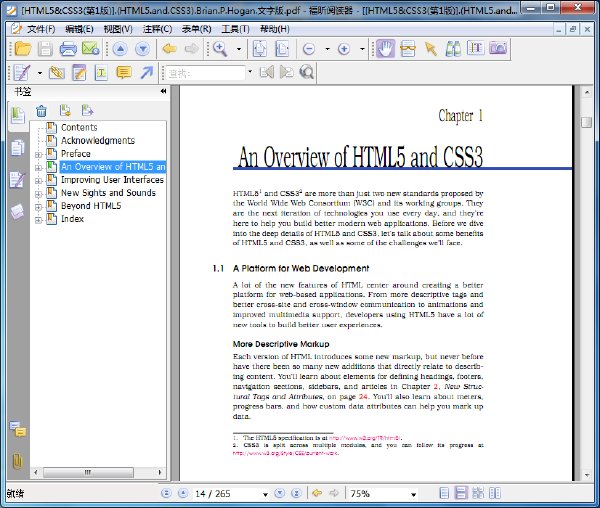Open a file with the folder icon
Viewport: 600px width, 508px height.
(x=23, y=49)
